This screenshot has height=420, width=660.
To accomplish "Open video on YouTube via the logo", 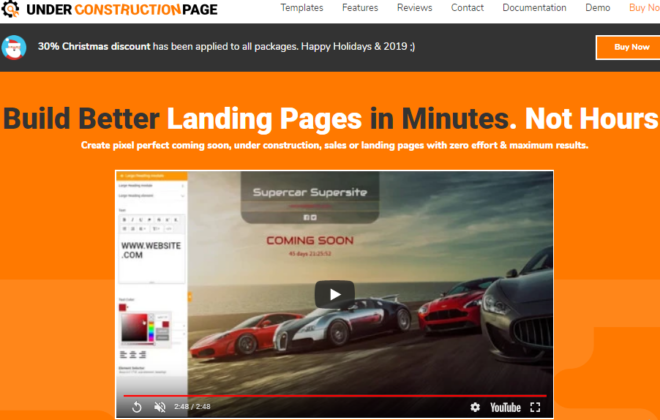I will (x=506, y=407).
